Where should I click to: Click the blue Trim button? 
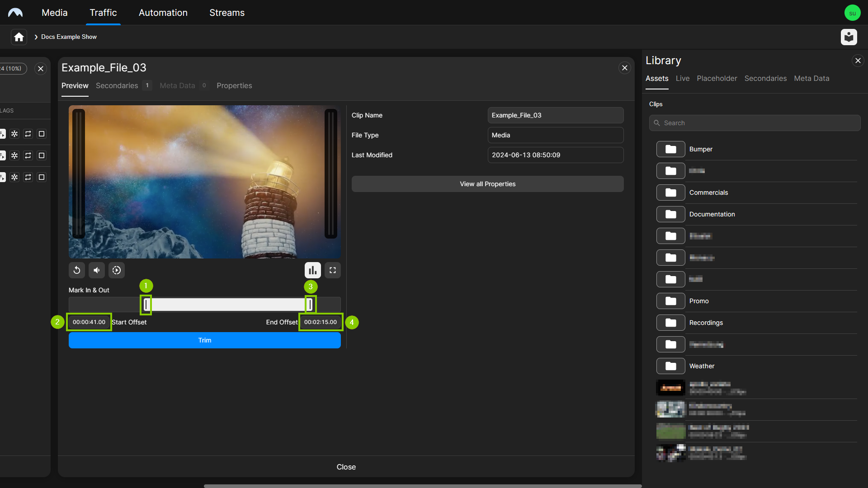pyautogui.click(x=204, y=340)
